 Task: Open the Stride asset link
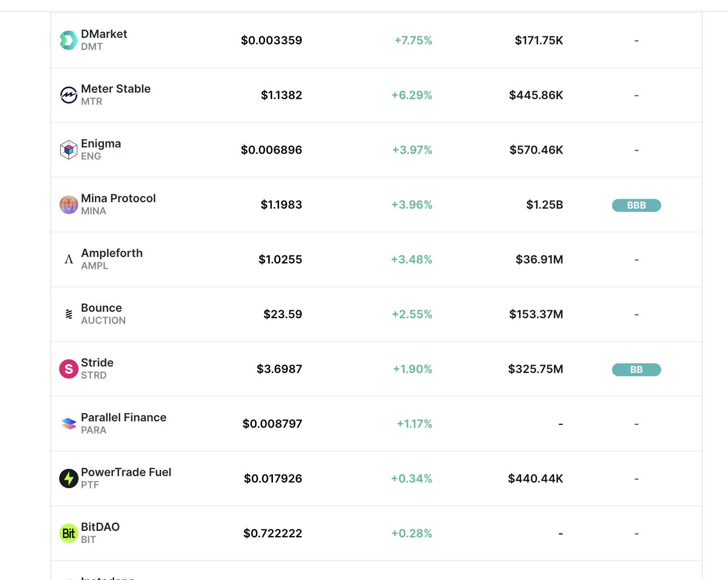click(97, 362)
